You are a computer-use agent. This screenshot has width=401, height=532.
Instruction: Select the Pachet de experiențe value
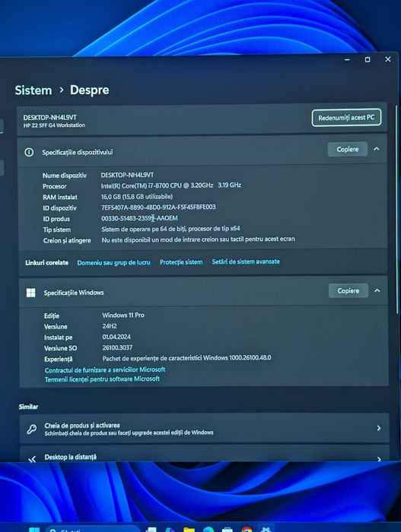[187, 358]
